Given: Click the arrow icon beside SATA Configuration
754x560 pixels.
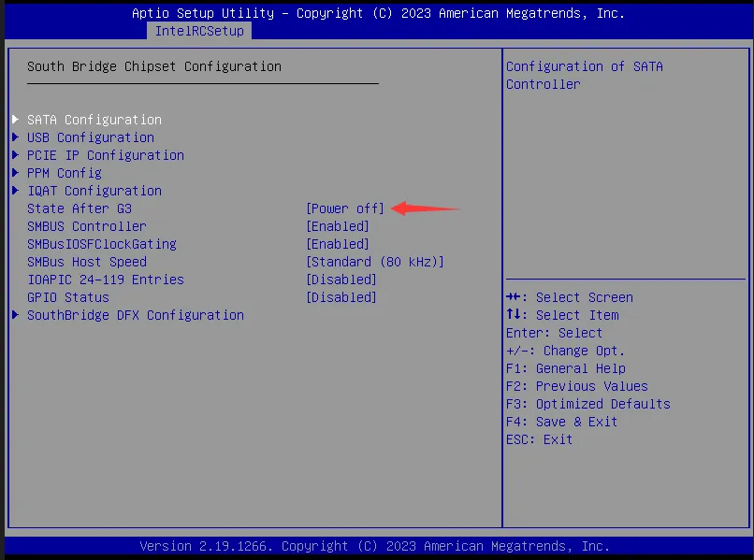Looking at the screenshot, I should coord(16,120).
